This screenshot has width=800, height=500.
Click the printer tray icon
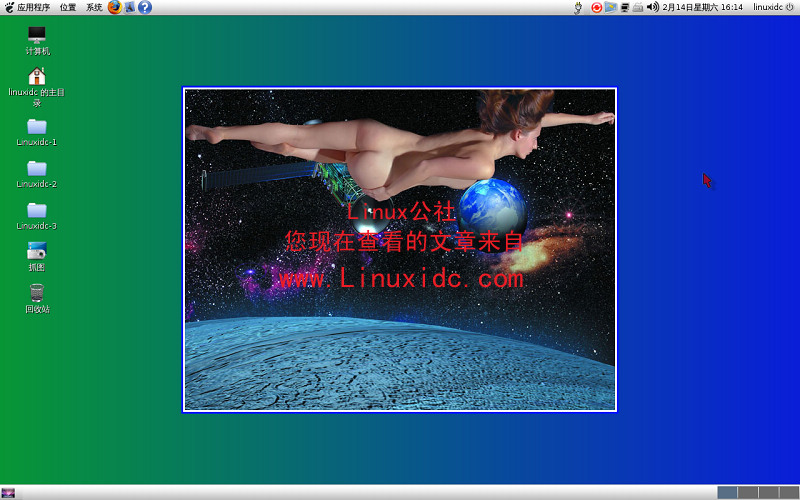[x=638, y=7]
